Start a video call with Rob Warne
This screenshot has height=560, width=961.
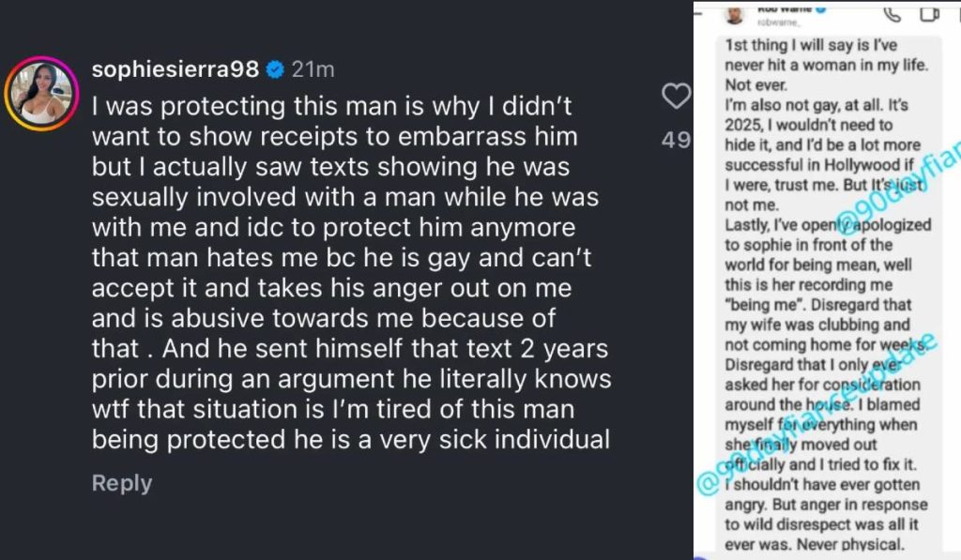(927, 13)
